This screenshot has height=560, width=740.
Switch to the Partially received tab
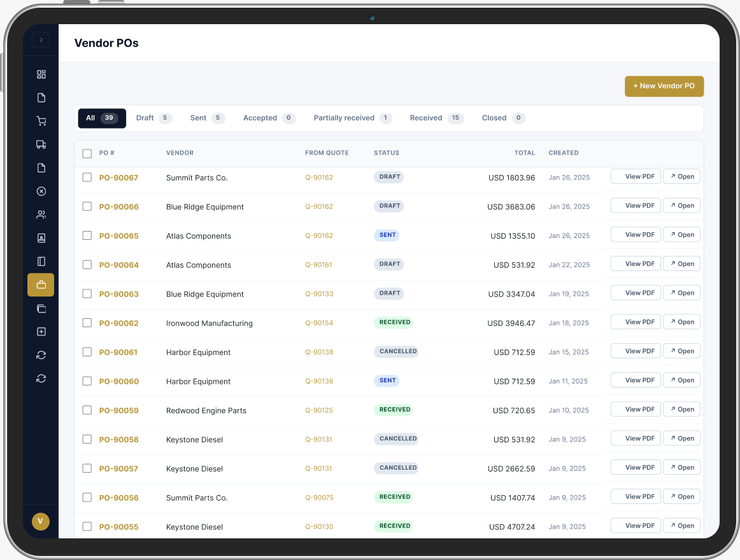353,118
